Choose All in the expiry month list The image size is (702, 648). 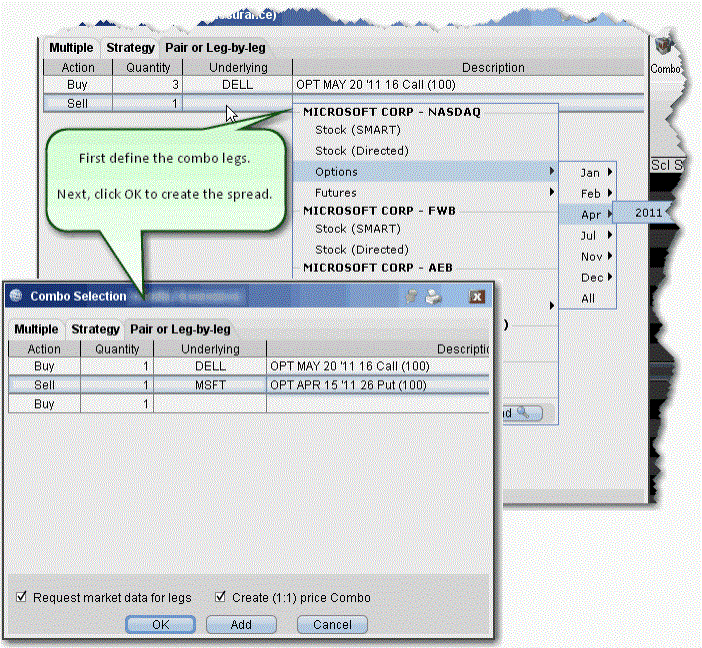point(588,298)
